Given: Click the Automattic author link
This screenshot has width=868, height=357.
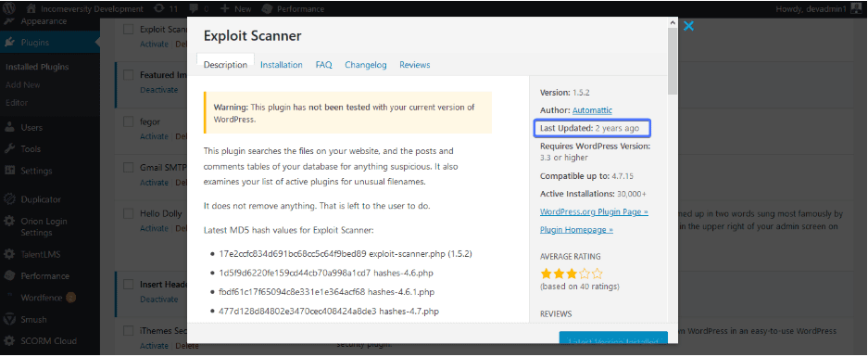Looking at the screenshot, I should pos(592,110).
